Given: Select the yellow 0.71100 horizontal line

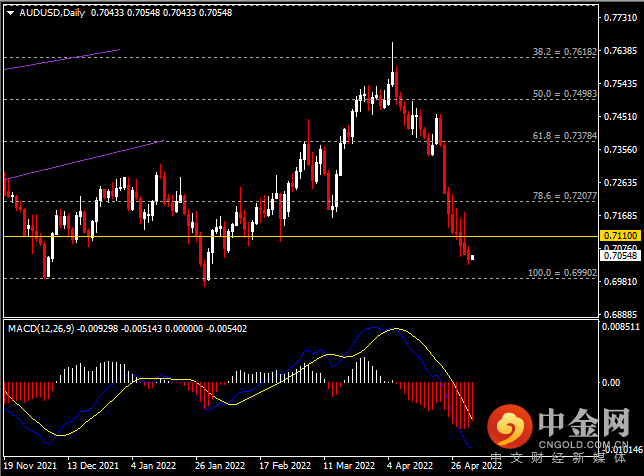Looking at the screenshot, I should click(301, 237).
